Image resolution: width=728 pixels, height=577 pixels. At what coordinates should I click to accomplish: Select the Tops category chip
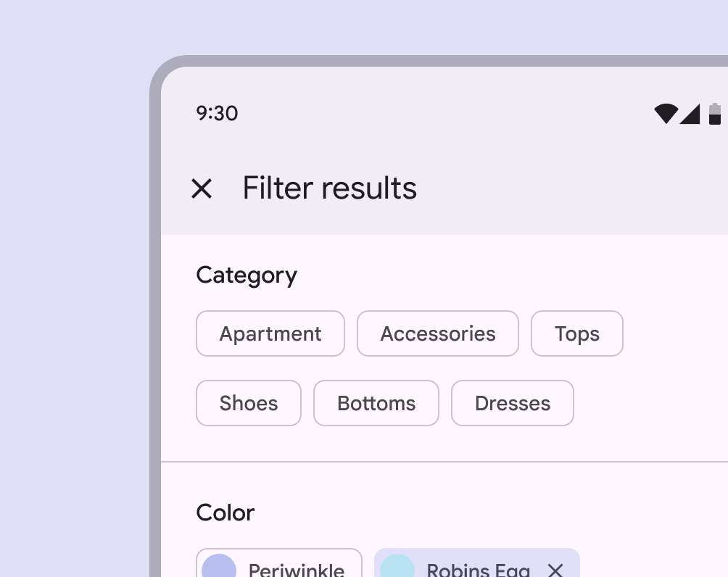point(577,333)
